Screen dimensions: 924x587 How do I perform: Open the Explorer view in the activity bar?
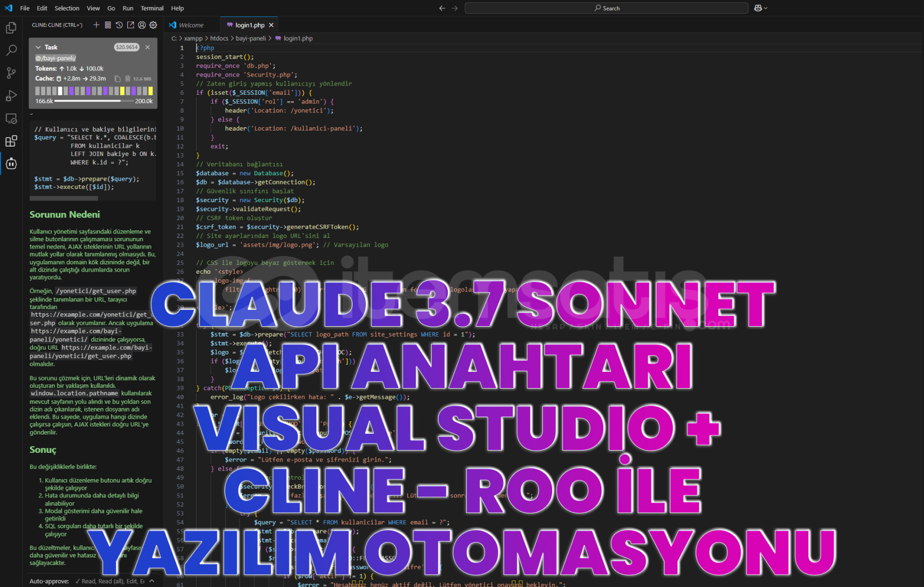[11, 28]
